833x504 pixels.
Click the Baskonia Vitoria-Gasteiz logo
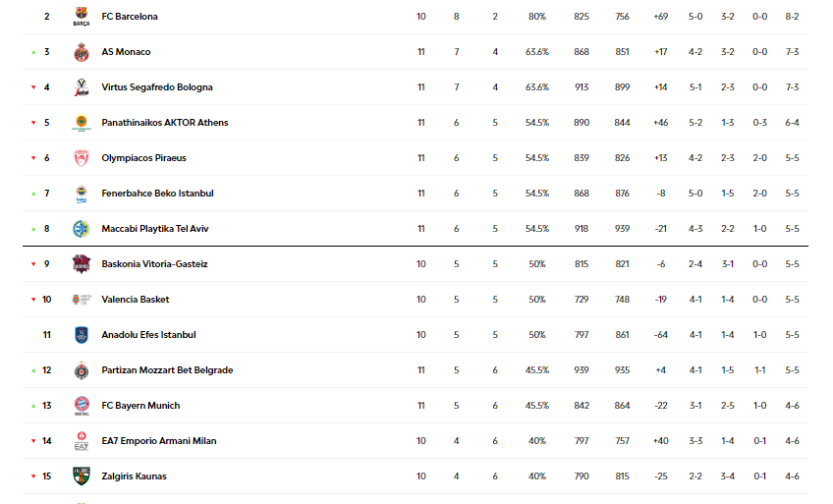coord(82,264)
